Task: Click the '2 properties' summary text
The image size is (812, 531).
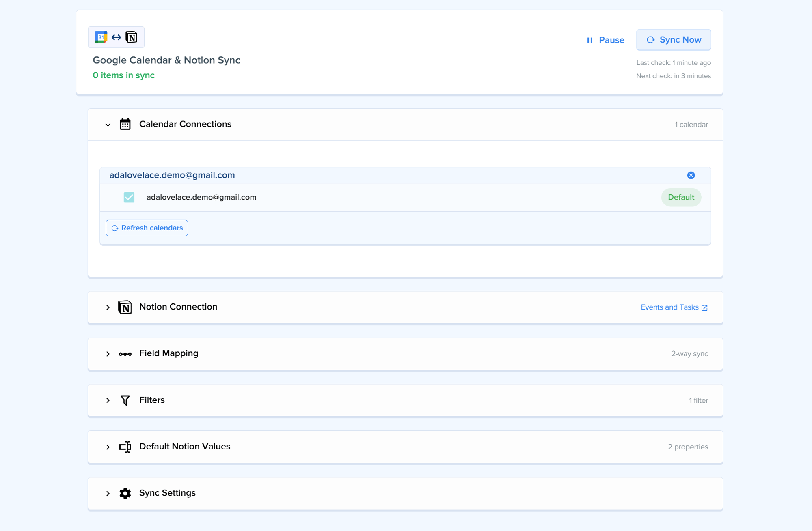Action: click(x=688, y=447)
